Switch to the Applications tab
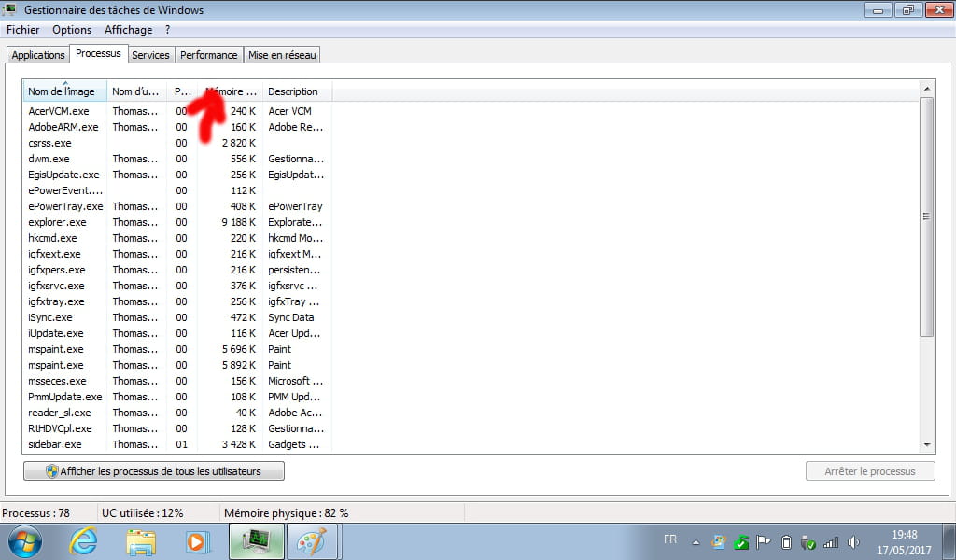The image size is (956, 560). pyautogui.click(x=37, y=55)
